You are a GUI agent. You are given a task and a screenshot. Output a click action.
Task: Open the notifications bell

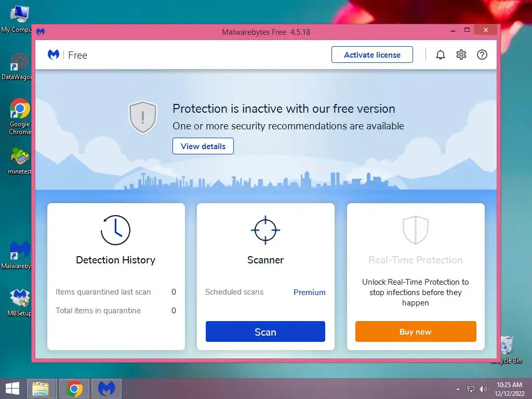(x=441, y=55)
